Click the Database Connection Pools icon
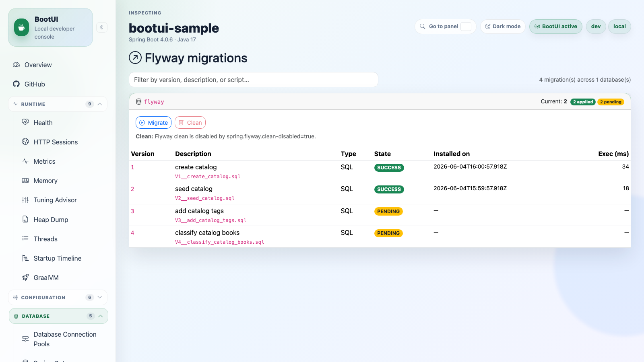The width and height of the screenshot is (644, 362). coord(25,339)
